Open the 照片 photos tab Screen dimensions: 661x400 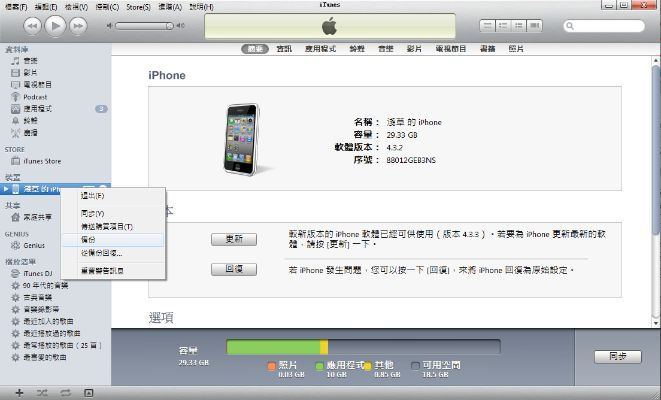tap(516, 49)
